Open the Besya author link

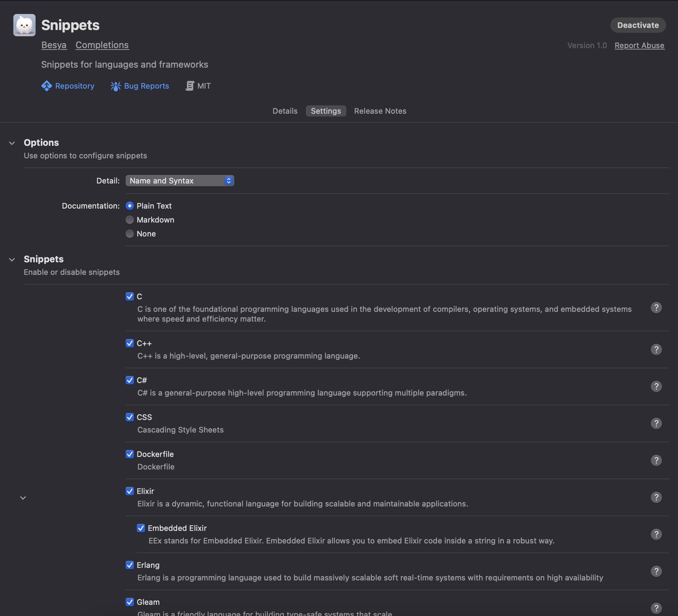(x=54, y=45)
